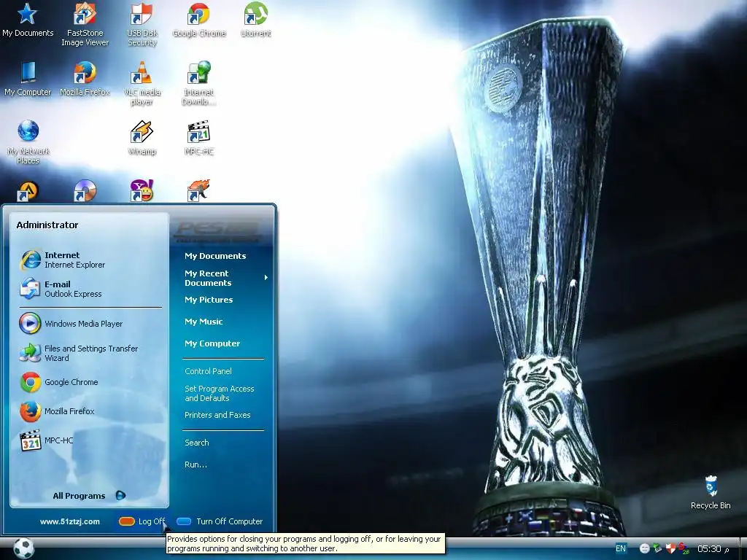Expand My Recent Documents submenu arrow

point(266,278)
